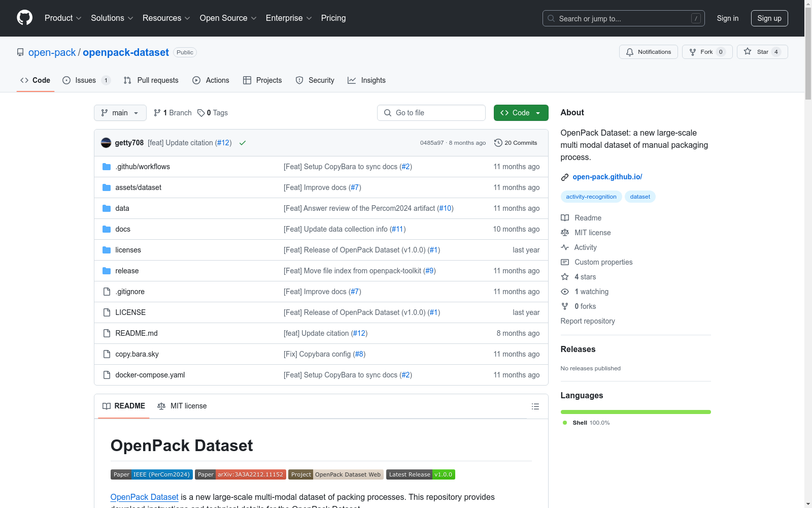
Task: Toggle the README outline list icon
Action: [x=535, y=406]
